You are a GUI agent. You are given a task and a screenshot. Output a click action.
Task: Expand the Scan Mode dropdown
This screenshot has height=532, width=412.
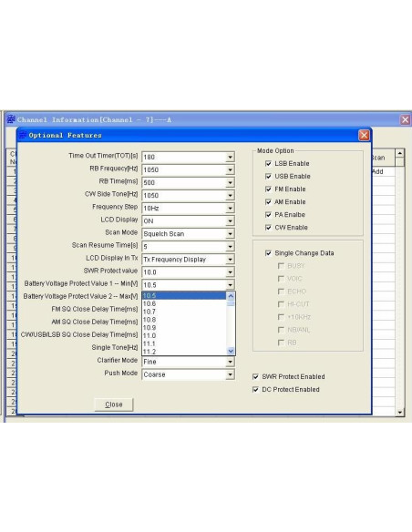(x=230, y=234)
